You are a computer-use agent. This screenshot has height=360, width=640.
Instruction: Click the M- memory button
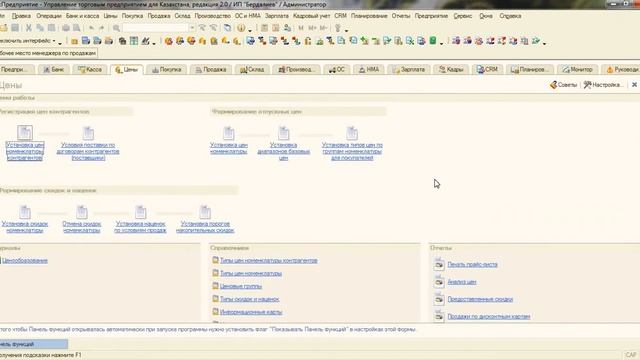click(323, 28)
